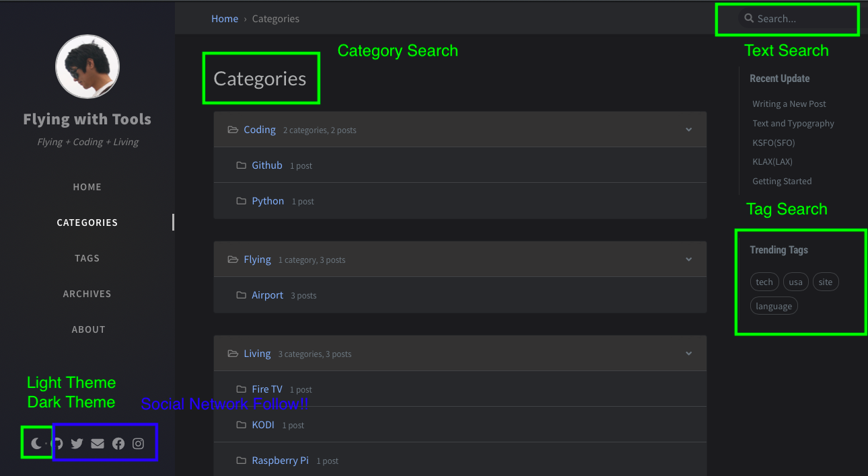
Task: Collapse the Living category chevron
Action: click(688, 354)
